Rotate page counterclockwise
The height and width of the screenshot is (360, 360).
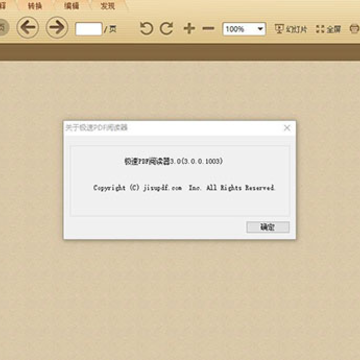[146, 29]
